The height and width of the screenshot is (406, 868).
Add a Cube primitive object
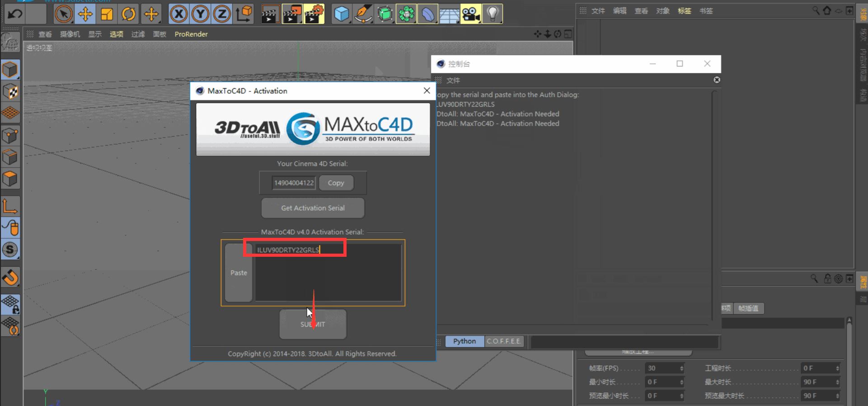click(342, 14)
